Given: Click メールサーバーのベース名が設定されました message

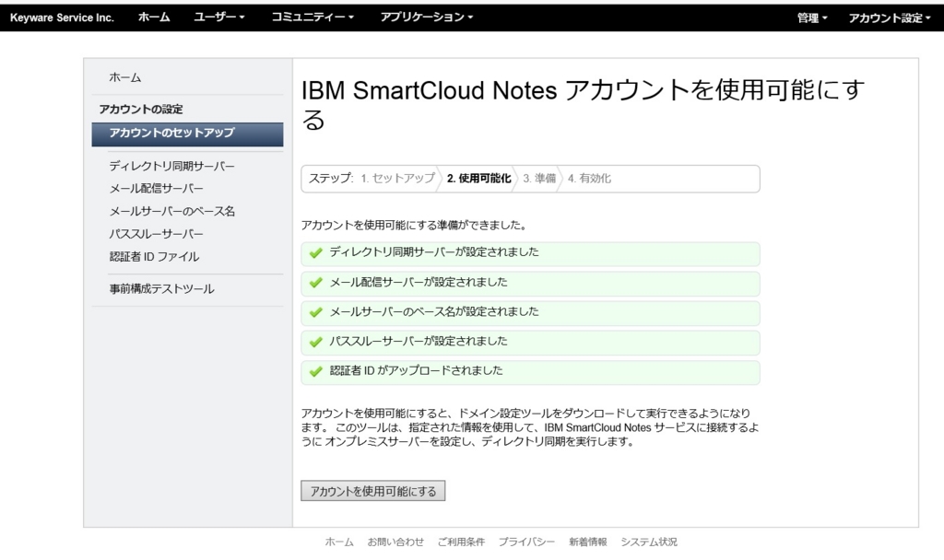Looking at the screenshot, I should [x=434, y=311].
